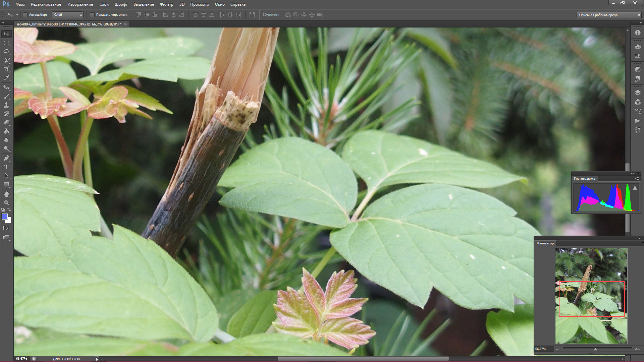
Task: Click the Navigator zoom in button
Action: pyautogui.click(x=637, y=349)
